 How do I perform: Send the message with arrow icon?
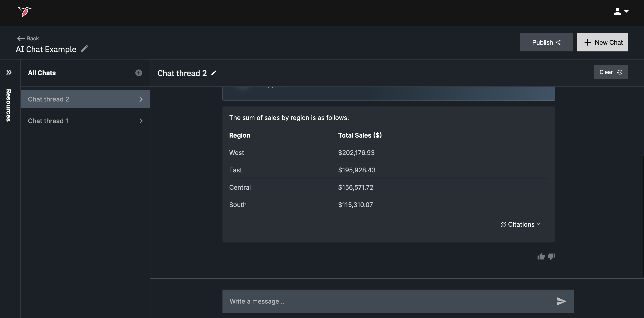(x=561, y=301)
